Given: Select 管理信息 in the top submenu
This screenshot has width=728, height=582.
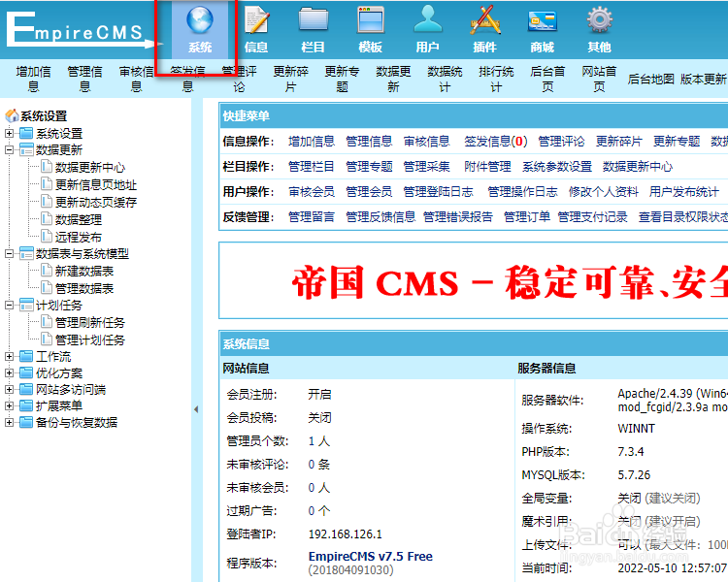Looking at the screenshot, I should 85,79.
